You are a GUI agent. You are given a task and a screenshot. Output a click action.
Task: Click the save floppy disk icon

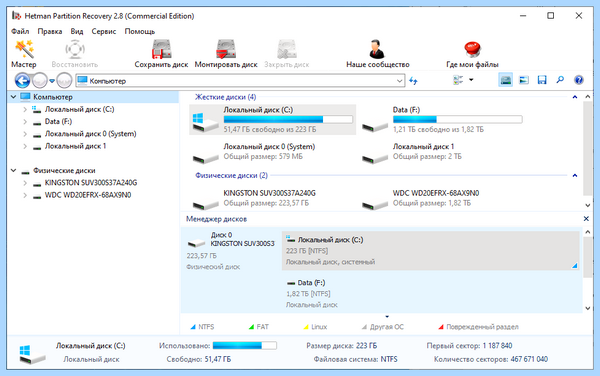(x=542, y=80)
